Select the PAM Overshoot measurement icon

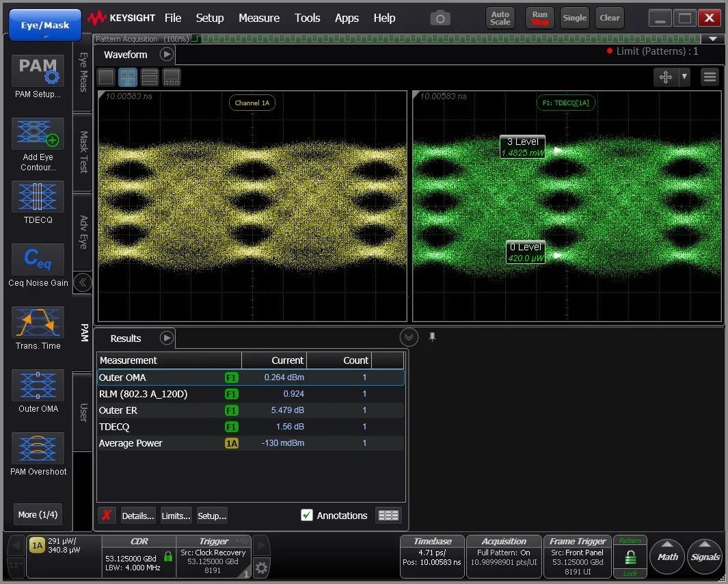pos(38,449)
